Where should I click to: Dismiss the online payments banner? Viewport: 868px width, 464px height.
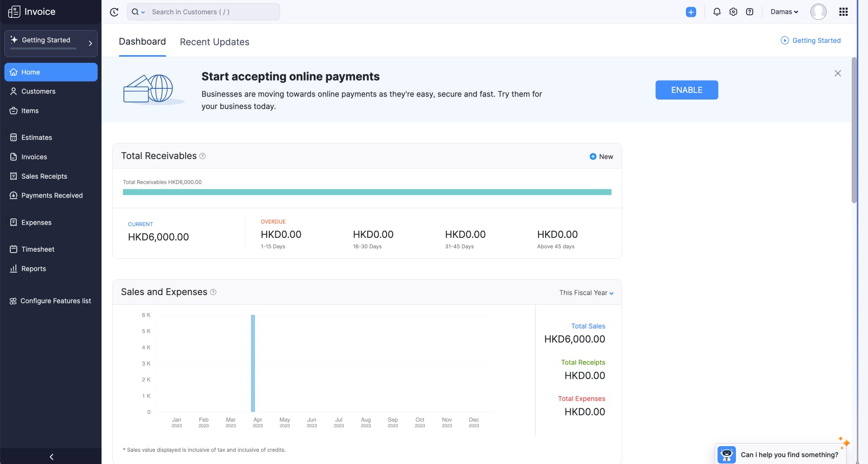838,74
